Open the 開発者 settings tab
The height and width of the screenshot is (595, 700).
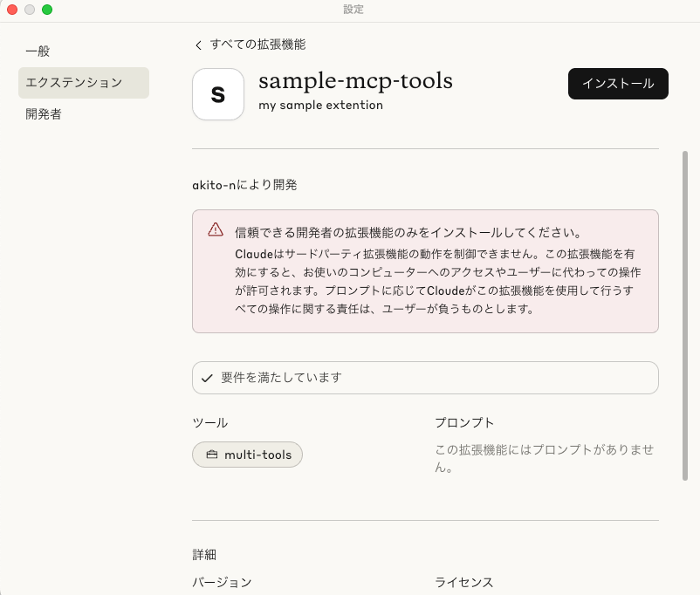click(x=44, y=113)
